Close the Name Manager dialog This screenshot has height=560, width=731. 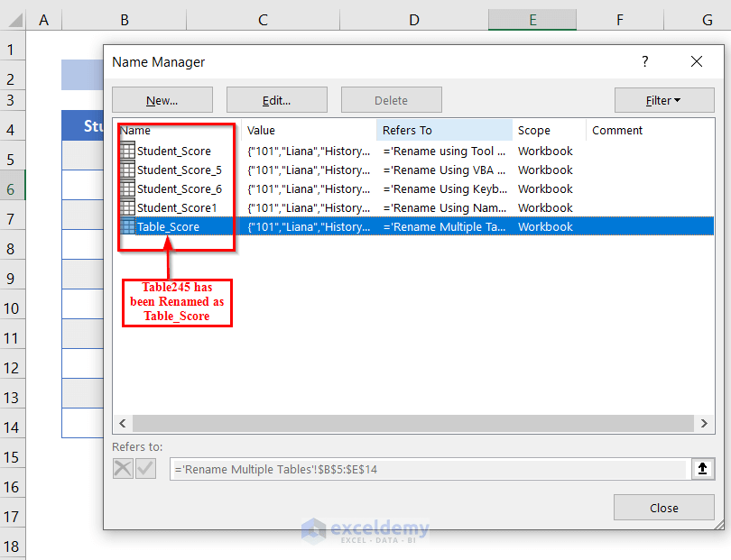pos(664,507)
